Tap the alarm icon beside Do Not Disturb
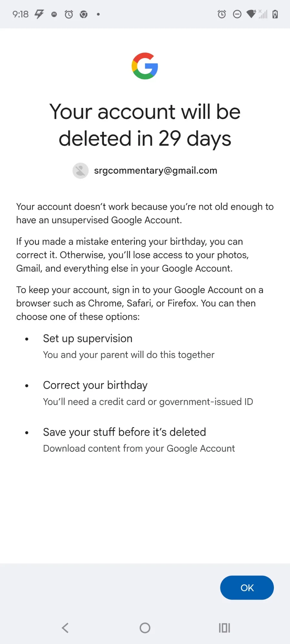This screenshot has height=644, width=290. point(222,14)
